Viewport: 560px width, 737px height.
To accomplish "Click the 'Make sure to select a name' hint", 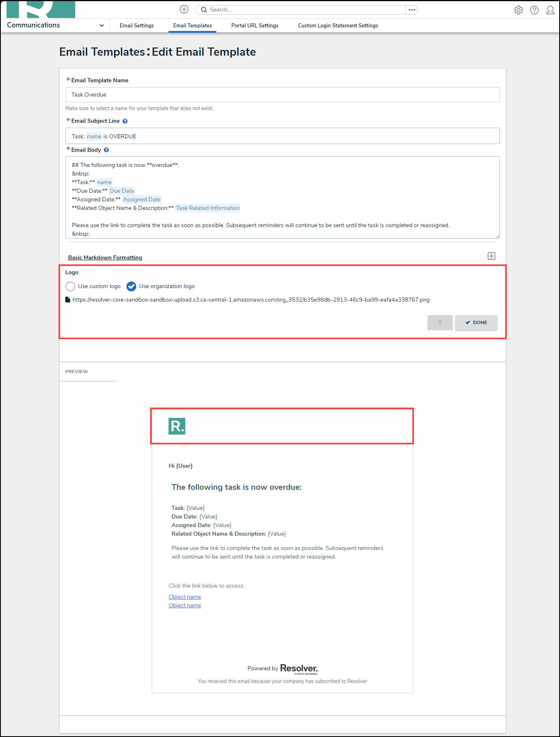I will 139,108.
